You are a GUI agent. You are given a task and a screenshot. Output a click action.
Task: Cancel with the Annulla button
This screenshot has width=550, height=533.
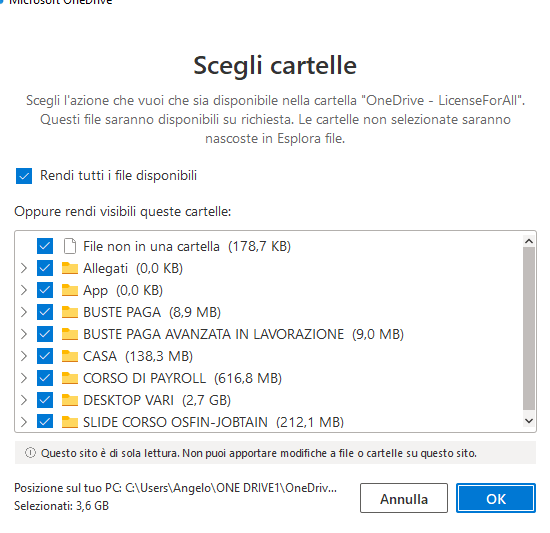coord(404,498)
